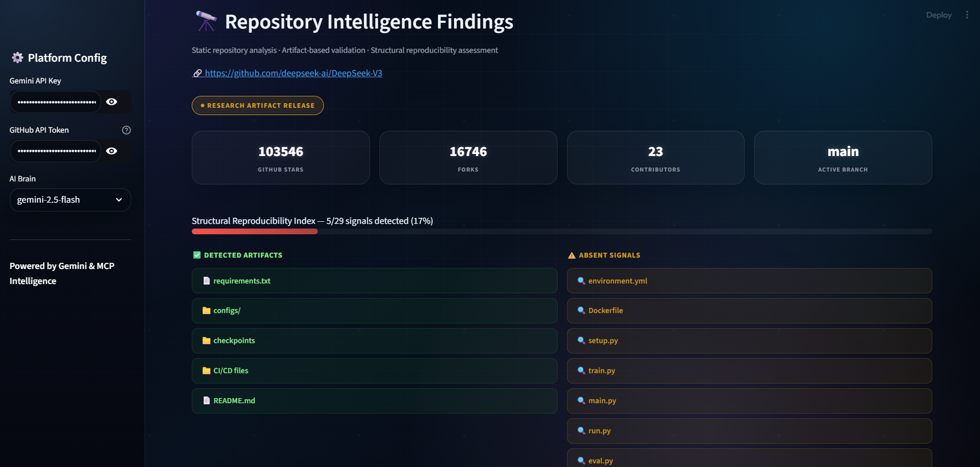Click the requirements.txt file icon
The image size is (980, 467).
207,281
